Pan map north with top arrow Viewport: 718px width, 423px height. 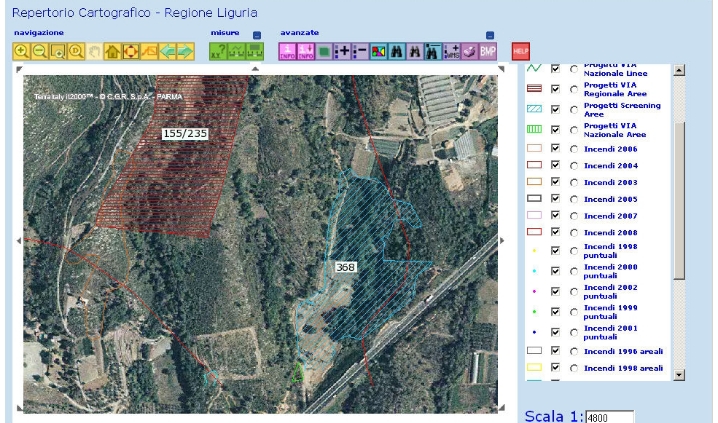pyautogui.click(x=256, y=69)
